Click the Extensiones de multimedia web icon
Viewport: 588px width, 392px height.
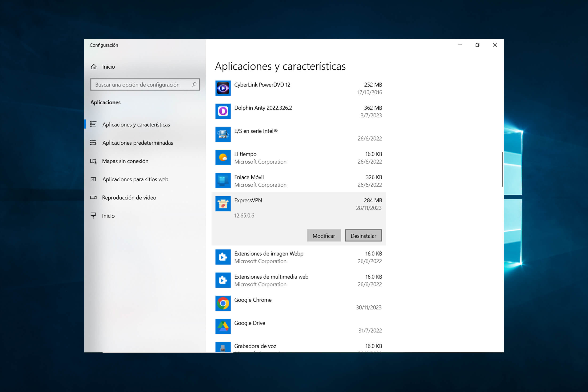223,280
